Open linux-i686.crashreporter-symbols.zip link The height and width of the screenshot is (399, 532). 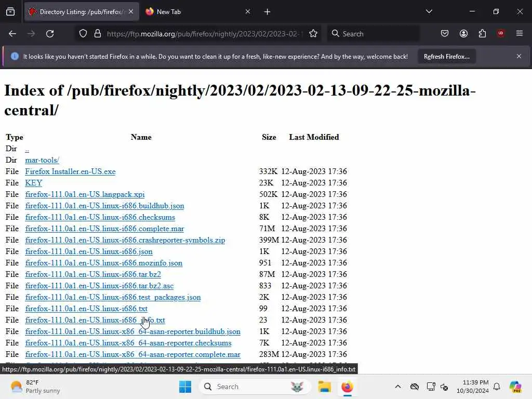125,240
